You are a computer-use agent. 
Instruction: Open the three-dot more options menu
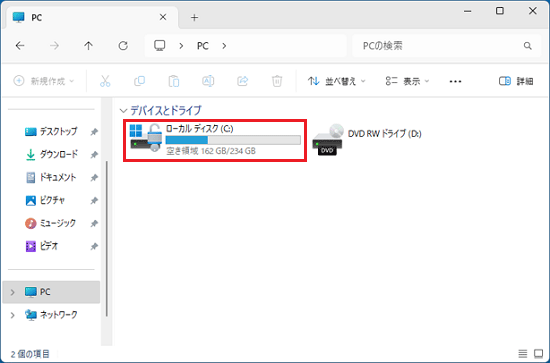point(455,81)
